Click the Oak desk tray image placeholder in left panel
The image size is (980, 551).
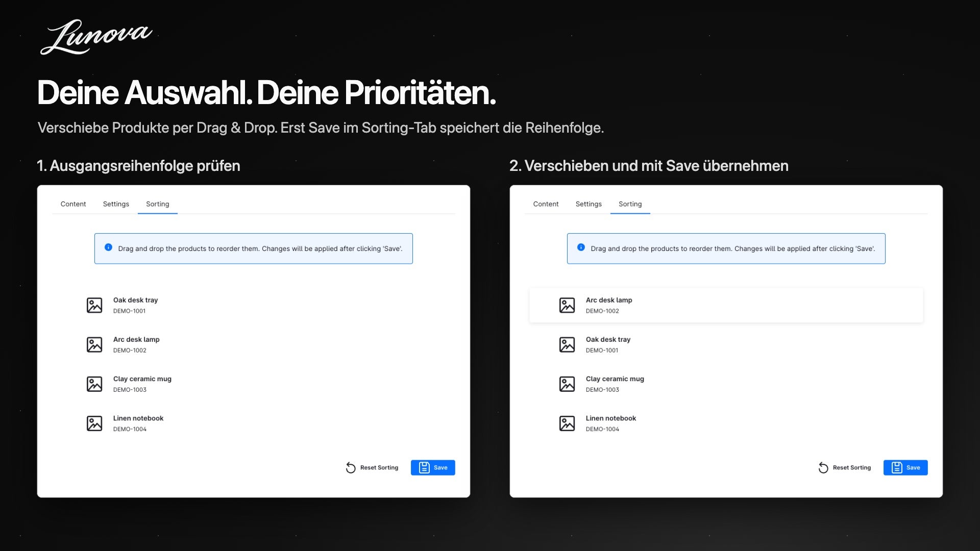[94, 305]
